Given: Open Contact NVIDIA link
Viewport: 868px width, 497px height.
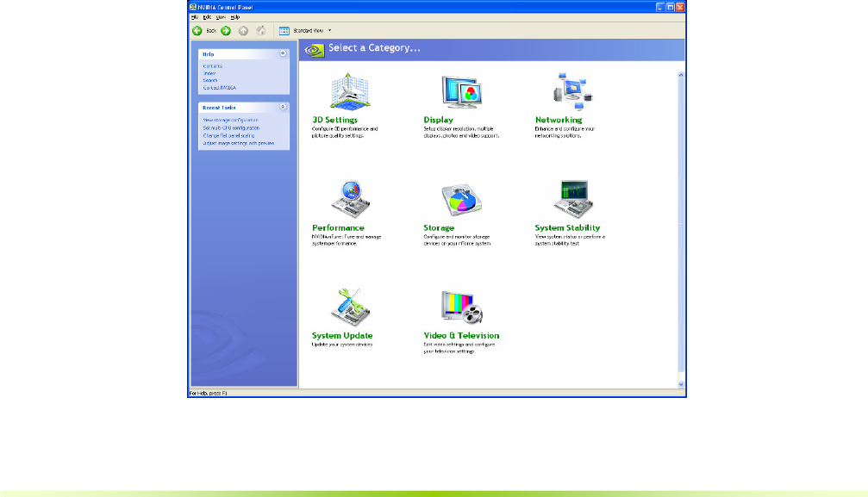Looking at the screenshot, I should coord(219,88).
